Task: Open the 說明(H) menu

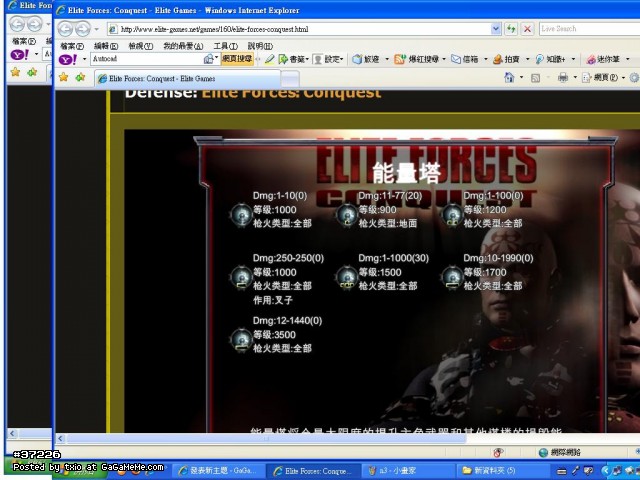Action: (260, 46)
